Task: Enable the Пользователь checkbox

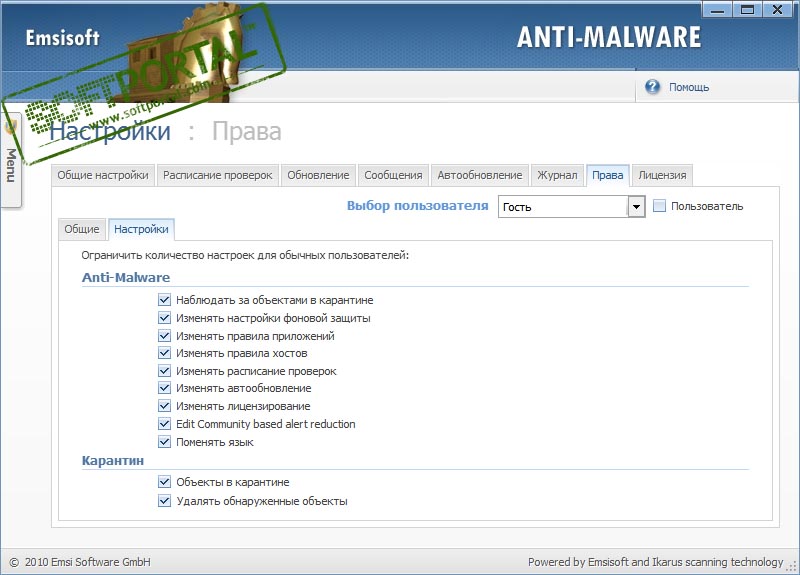Action: click(x=659, y=206)
